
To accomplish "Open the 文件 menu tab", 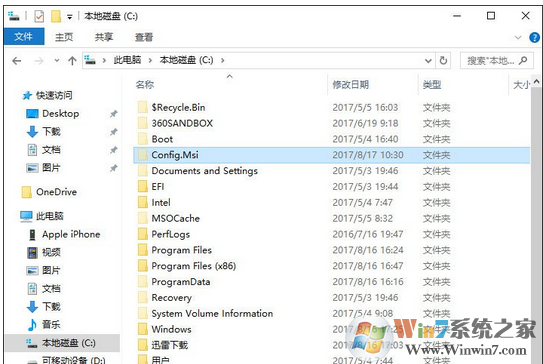I will 24,37.
